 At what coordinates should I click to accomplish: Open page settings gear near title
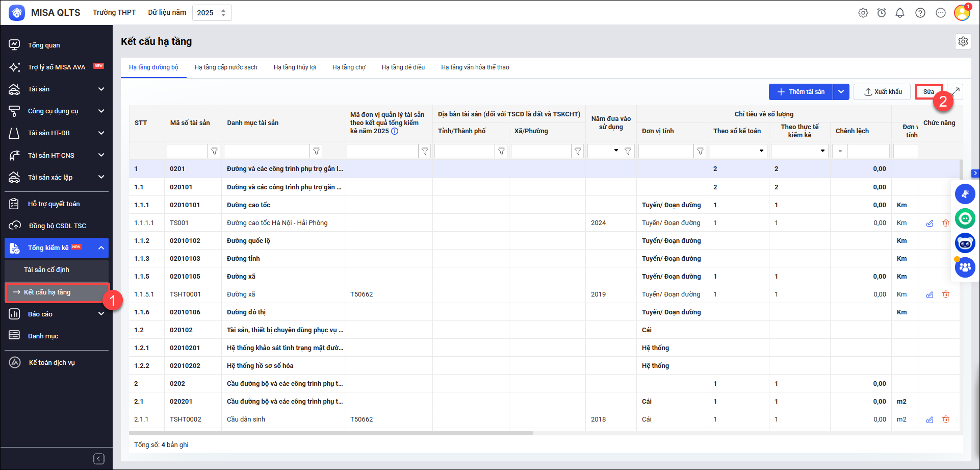pyautogui.click(x=963, y=41)
